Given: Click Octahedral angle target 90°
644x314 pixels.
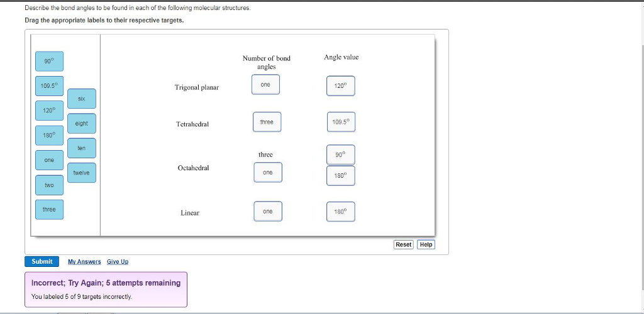Looking at the screenshot, I should click(340, 154).
